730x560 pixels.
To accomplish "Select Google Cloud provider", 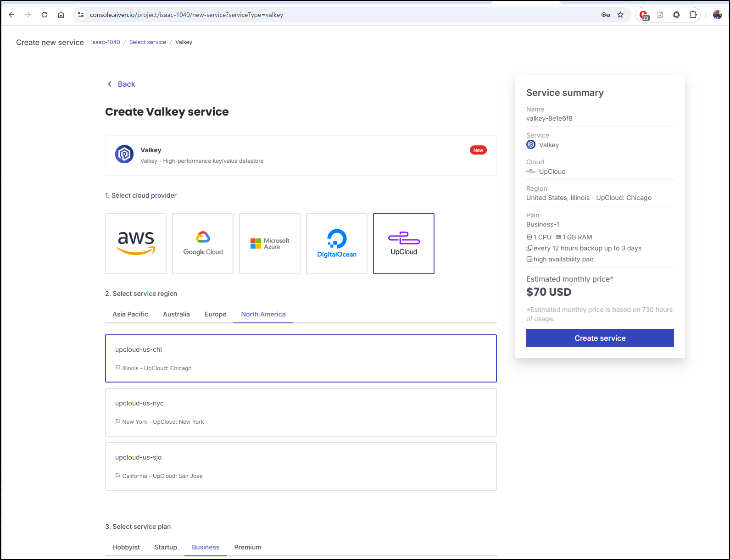I will (203, 244).
